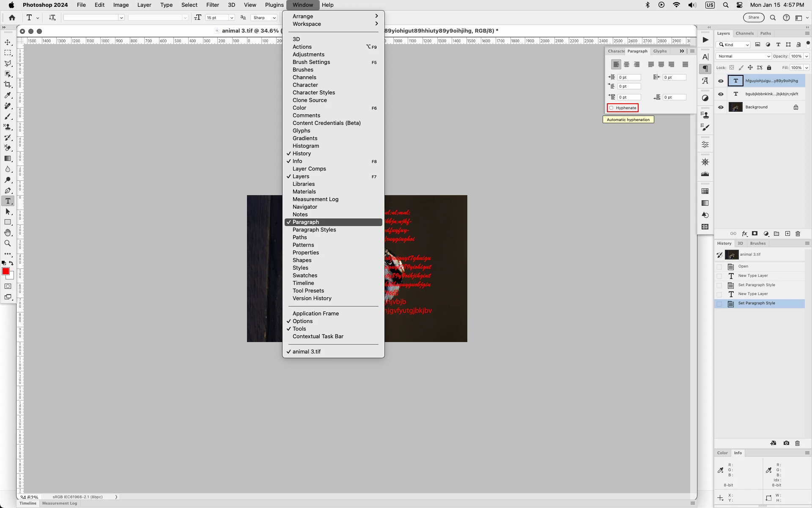
Task: Choose center text alignment in Paragraph panel
Action: click(x=626, y=64)
